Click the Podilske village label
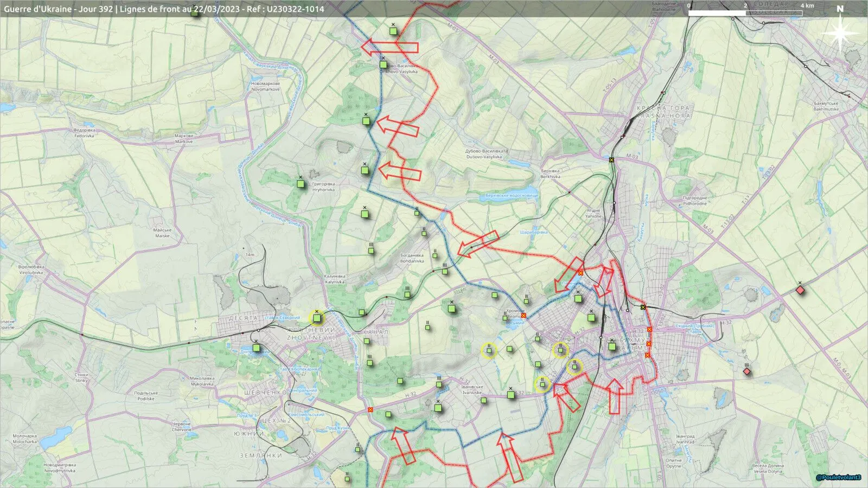The width and height of the screenshot is (868, 488). click(146, 395)
